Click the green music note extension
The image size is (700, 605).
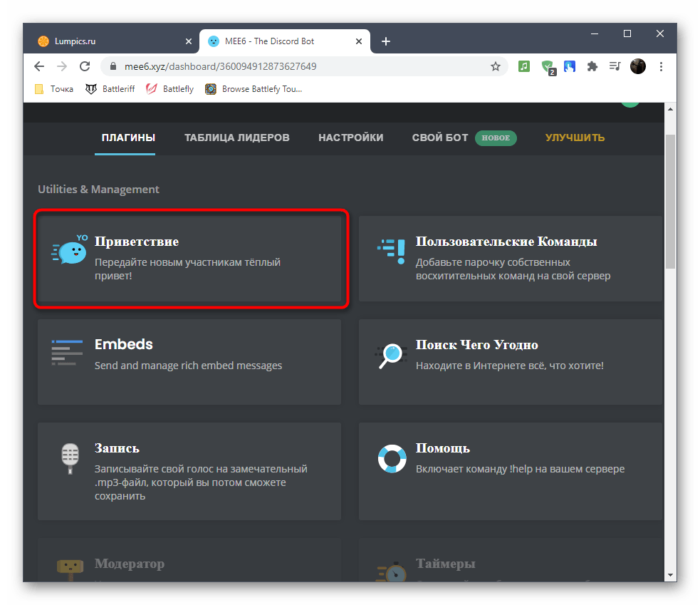(524, 66)
